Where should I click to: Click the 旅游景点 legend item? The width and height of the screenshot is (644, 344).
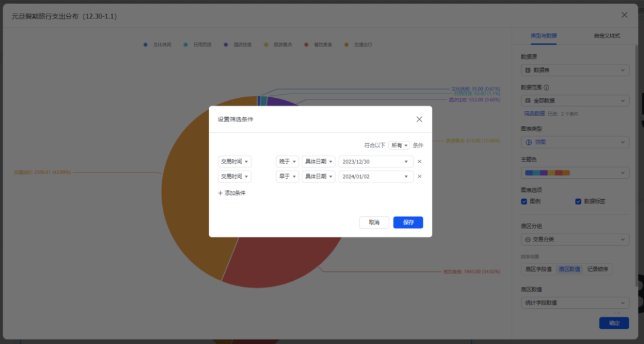pos(278,45)
